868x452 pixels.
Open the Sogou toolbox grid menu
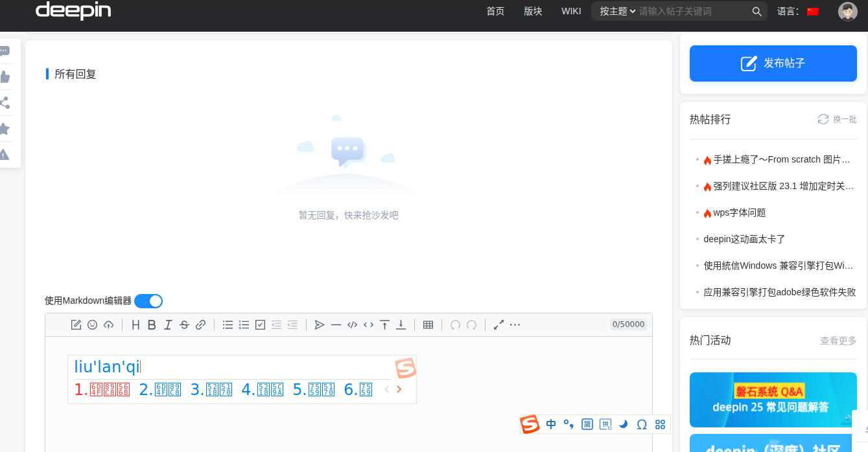661,424
